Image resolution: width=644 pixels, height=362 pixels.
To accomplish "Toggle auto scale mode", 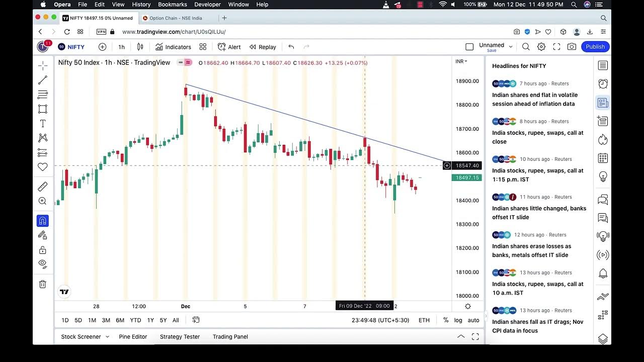I will pyautogui.click(x=473, y=320).
